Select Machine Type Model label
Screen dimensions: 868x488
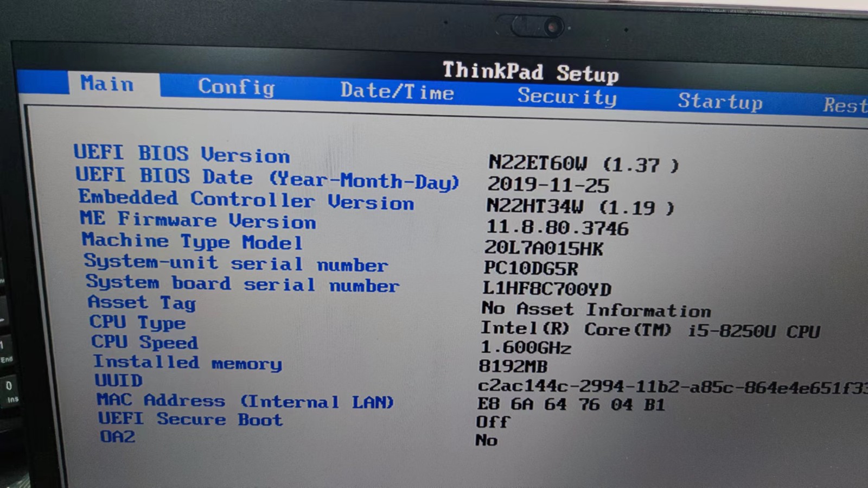click(x=192, y=241)
